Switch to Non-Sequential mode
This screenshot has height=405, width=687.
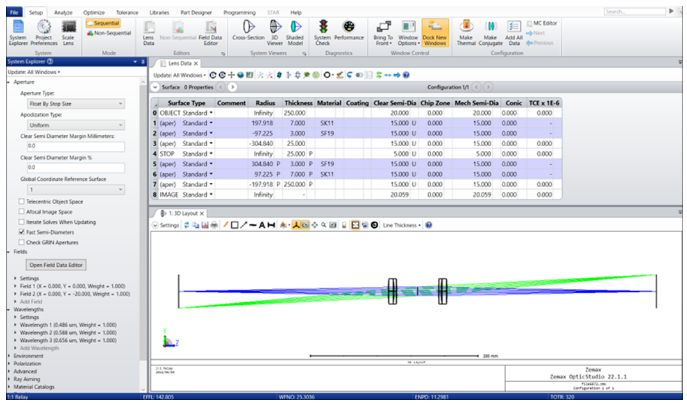coord(109,33)
